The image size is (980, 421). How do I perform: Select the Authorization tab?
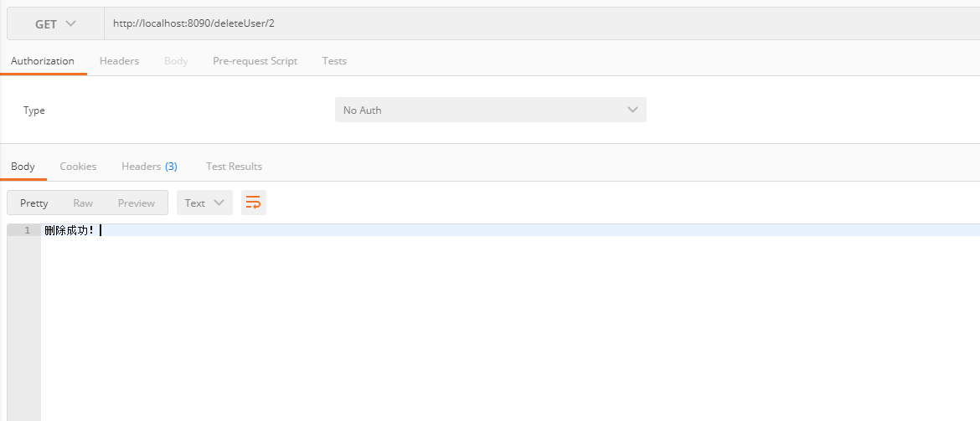(43, 60)
